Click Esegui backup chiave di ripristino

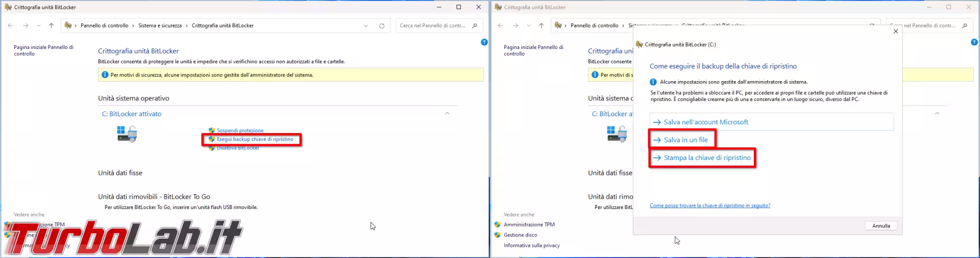255,139
